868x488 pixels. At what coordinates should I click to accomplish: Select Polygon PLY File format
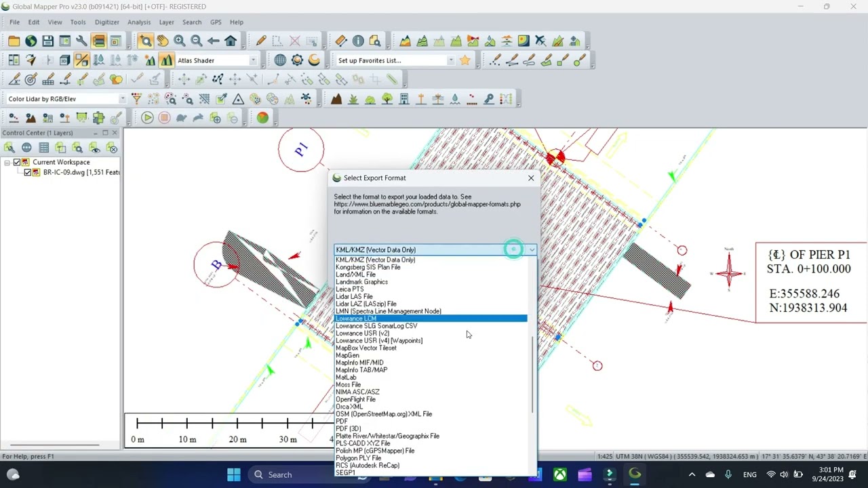click(x=431, y=458)
